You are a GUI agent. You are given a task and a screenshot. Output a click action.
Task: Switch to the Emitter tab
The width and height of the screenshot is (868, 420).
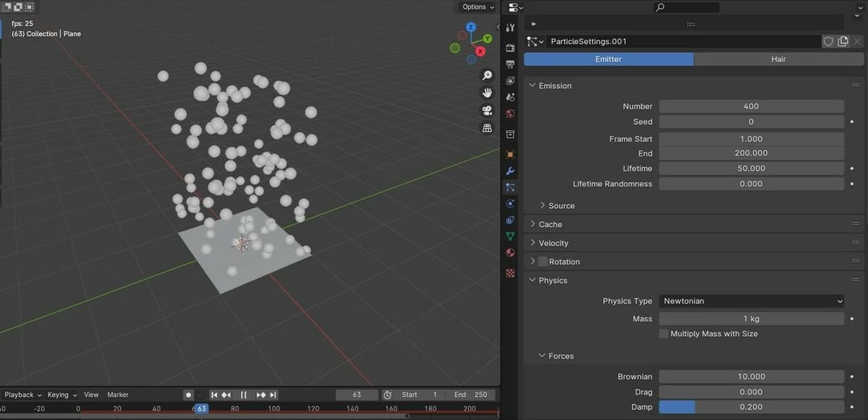[608, 59]
